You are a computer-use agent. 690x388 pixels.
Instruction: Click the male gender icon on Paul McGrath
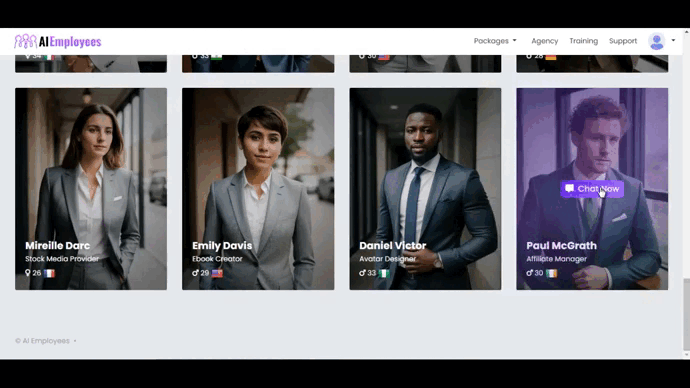pos(529,273)
